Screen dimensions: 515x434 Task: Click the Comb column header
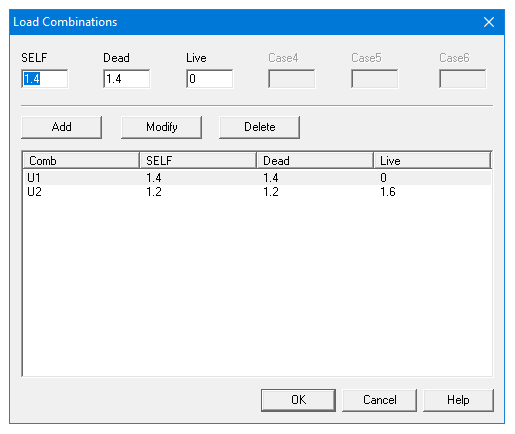81,161
